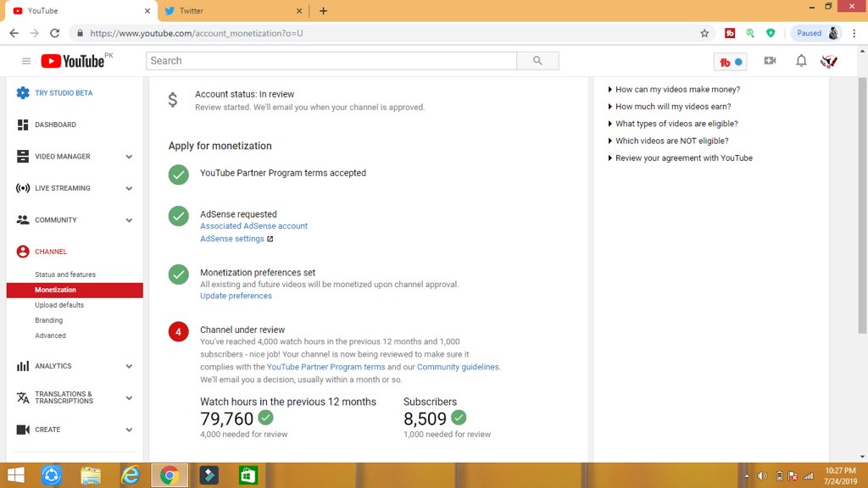Screen dimensions: 868x488
Task: Click the page vertical scrollbar
Action: pos(862,205)
